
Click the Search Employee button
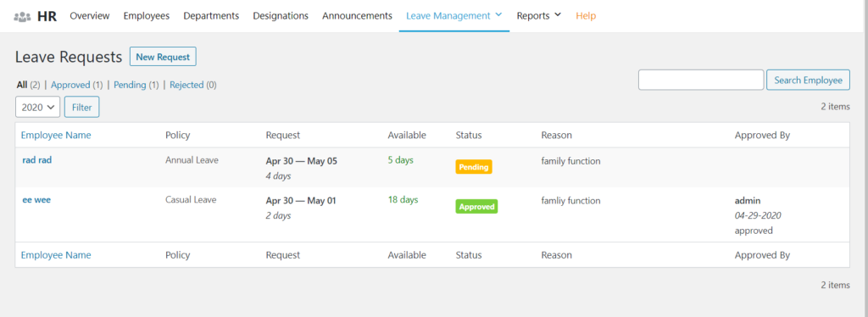[808, 81]
